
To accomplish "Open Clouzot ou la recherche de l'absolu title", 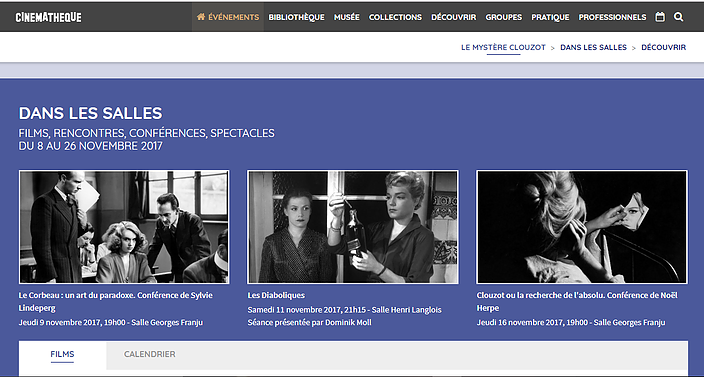I will pos(577,302).
